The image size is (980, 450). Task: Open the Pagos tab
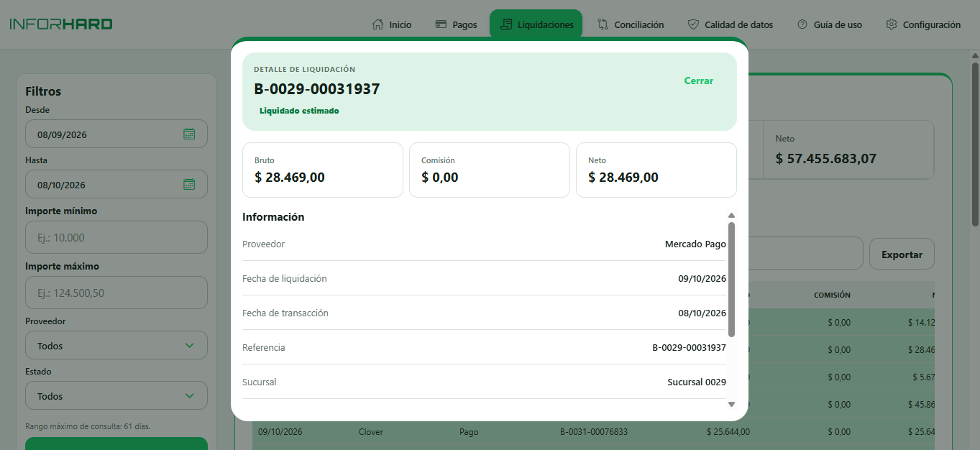(x=457, y=24)
